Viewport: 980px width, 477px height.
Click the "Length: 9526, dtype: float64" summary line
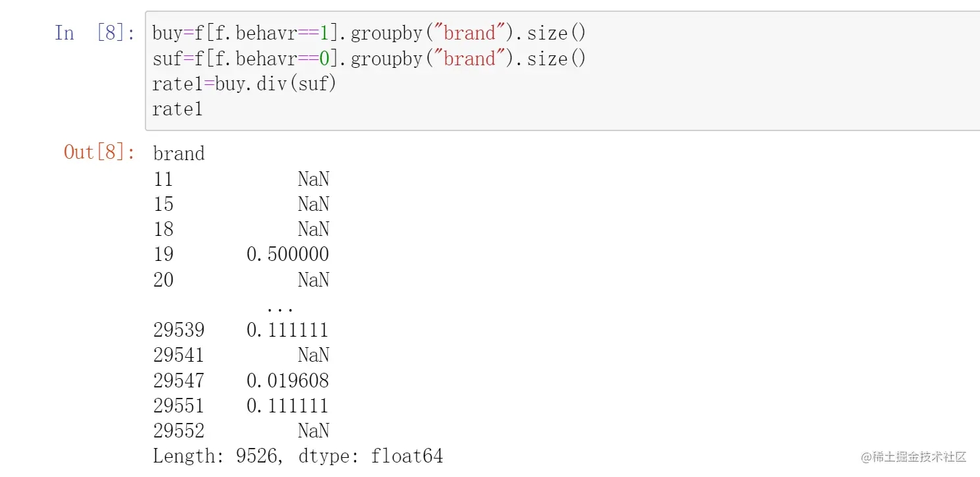298,455
